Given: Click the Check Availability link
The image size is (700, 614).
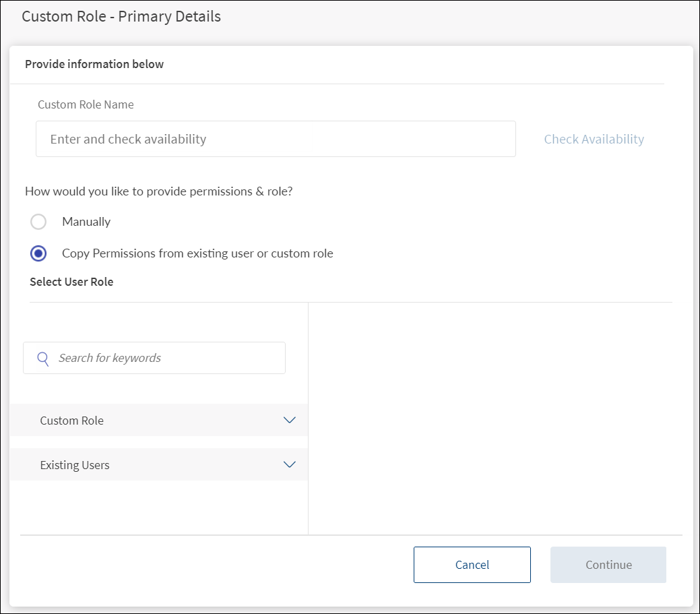Looking at the screenshot, I should tap(594, 139).
